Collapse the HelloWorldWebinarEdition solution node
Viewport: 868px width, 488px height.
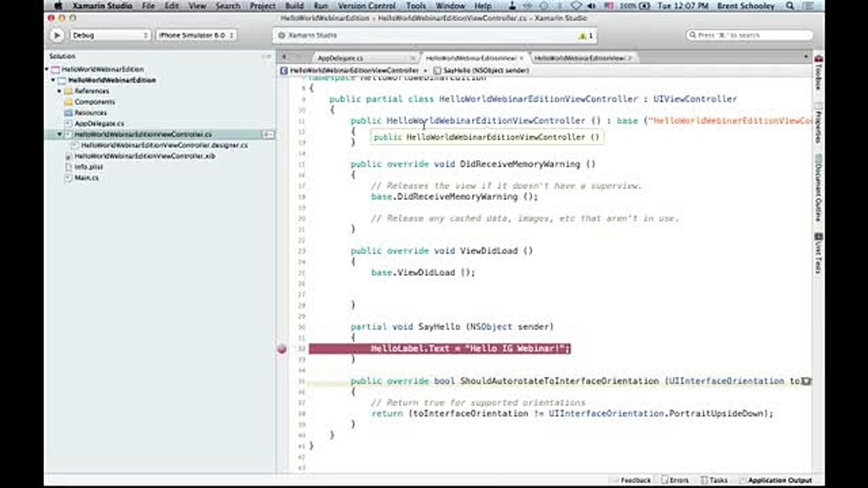47,69
